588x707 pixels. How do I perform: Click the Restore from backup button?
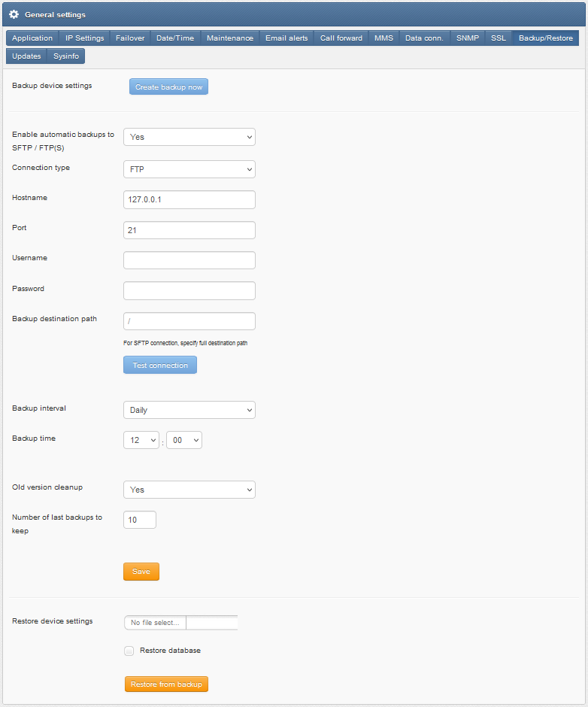pos(166,684)
